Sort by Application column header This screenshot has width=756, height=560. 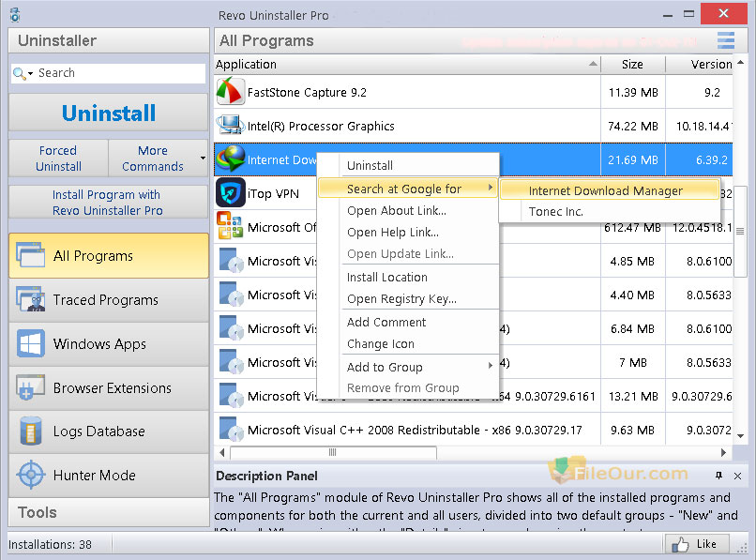pos(407,64)
